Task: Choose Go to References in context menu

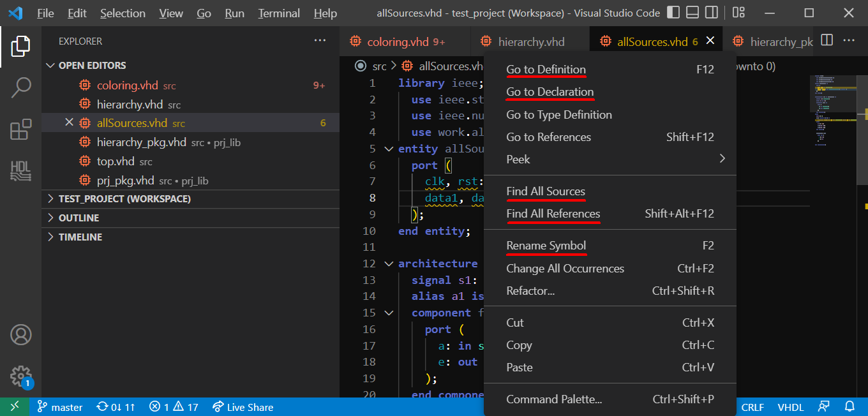Action: click(610, 137)
